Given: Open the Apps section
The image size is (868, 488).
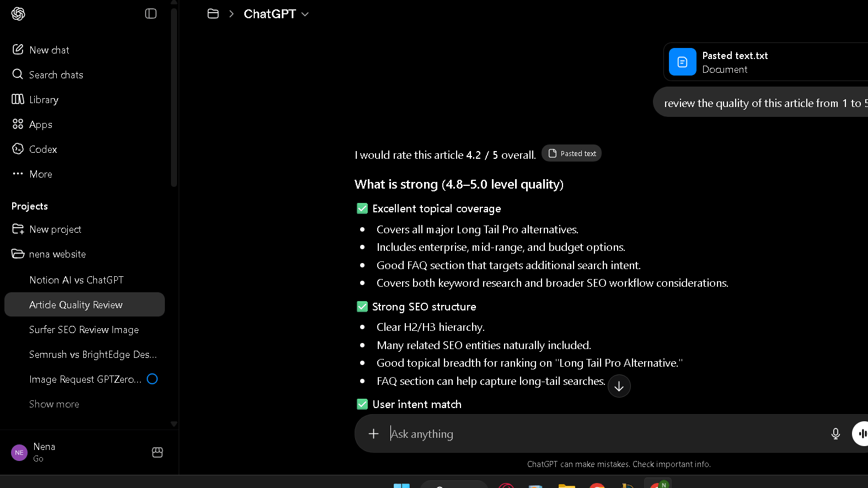Looking at the screenshot, I should click(84, 124).
